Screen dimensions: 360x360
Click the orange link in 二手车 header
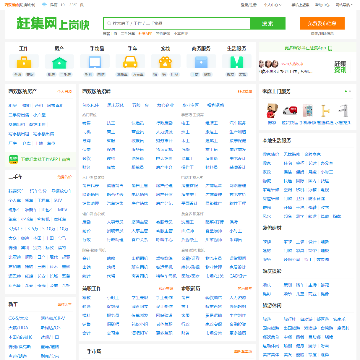[65, 177]
